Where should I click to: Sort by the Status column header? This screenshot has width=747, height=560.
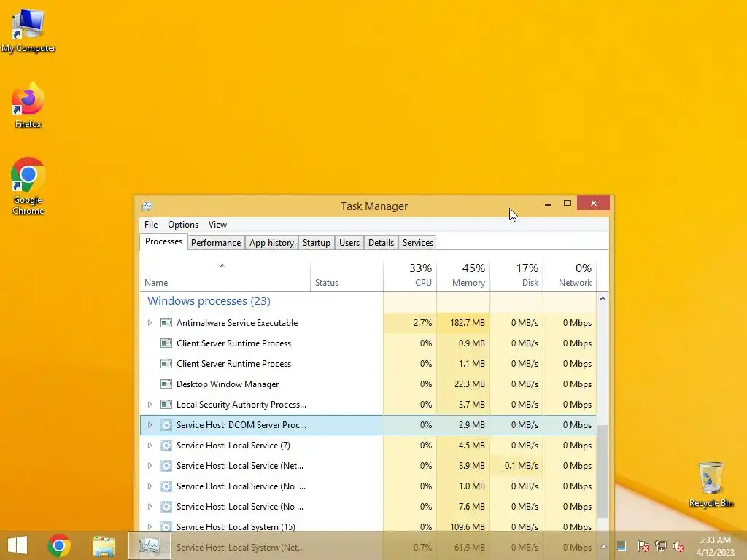[347, 275]
